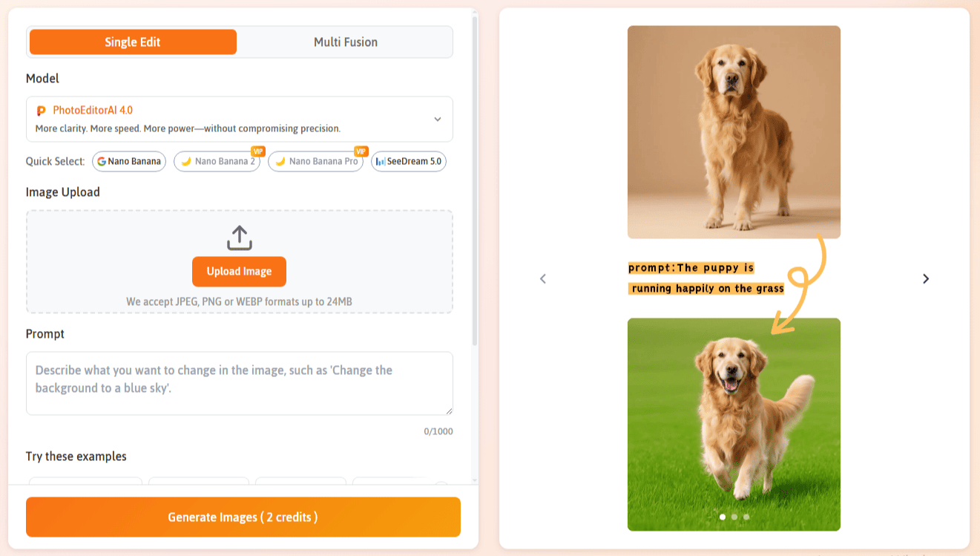This screenshot has width=980, height=556.
Task: Expand the model dropdown chevron
Action: (x=438, y=120)
